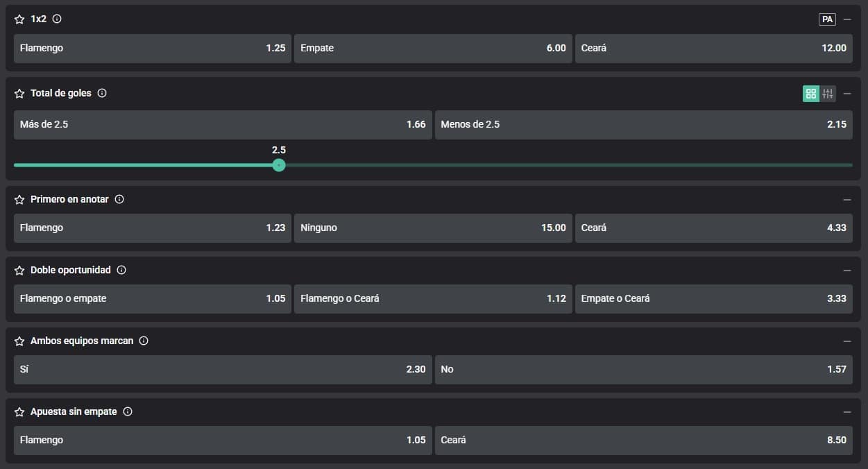The width and height of the screenshot is (868, 469).
Task: Select Flamengo at 1.25 in 1x2
Action: 153,49
